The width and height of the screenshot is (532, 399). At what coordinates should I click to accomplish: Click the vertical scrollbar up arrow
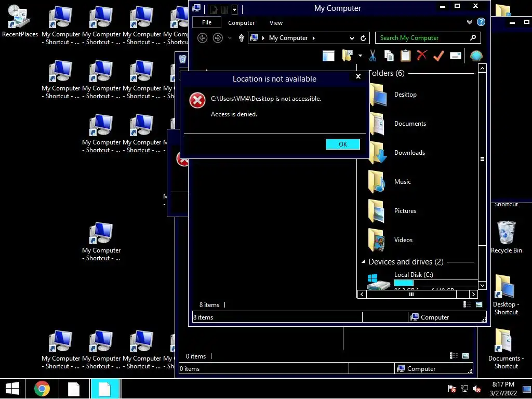483,68
